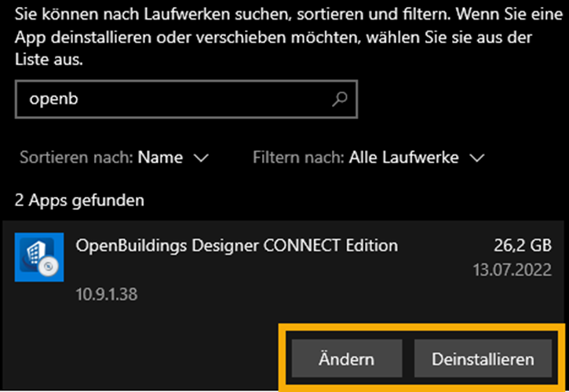Screen dimensions: 569x392
Task: Click the 26,2 GB app size
Action: click(523, 245)
